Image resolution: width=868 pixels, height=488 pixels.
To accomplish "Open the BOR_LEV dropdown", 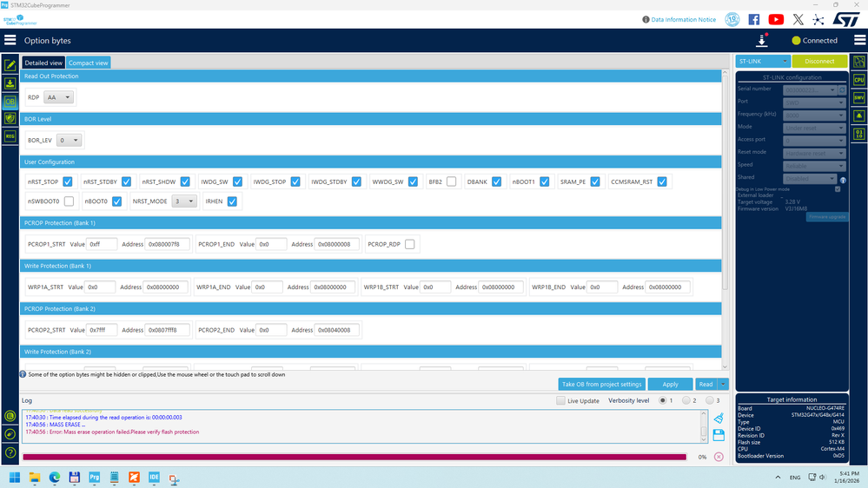I will (x=69, y=140).
